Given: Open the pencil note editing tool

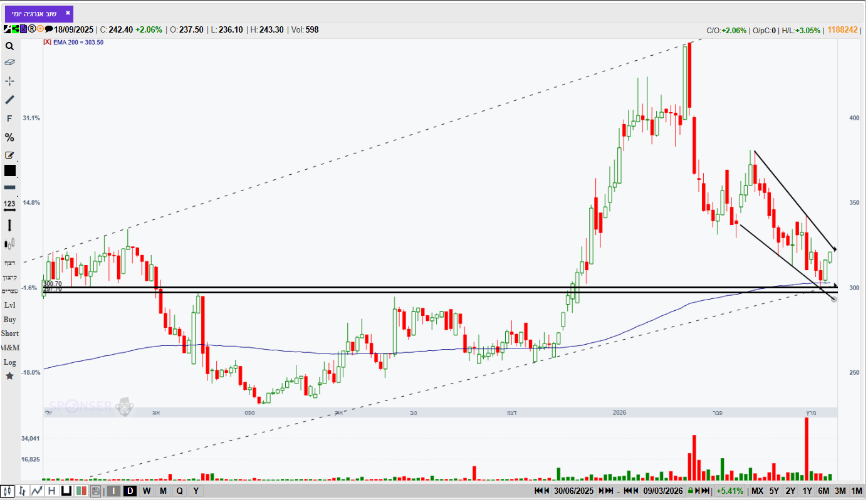Looking at the screenshot, I should [9, 155].
